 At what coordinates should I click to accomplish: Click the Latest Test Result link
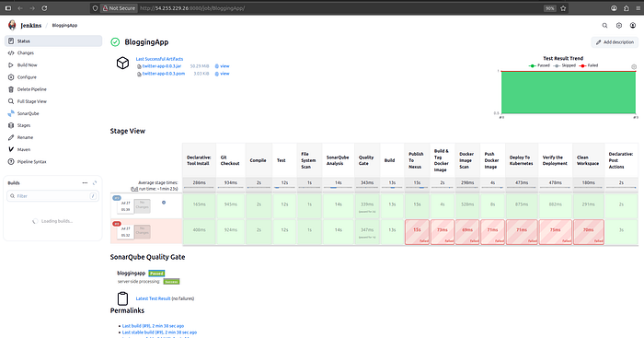pos(153,298)
